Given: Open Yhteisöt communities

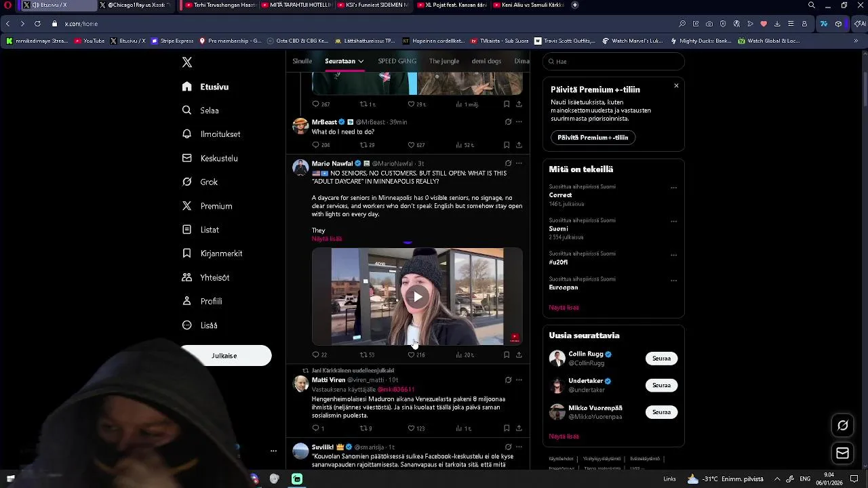Looking at the screenshot, I should (206, 277).
